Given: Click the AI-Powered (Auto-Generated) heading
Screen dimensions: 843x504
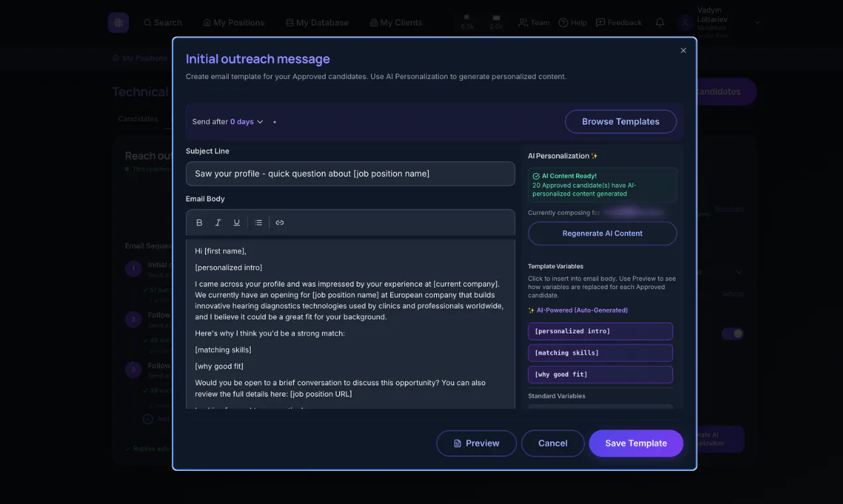Looking at the screenshot, I should tap(577, 310).
